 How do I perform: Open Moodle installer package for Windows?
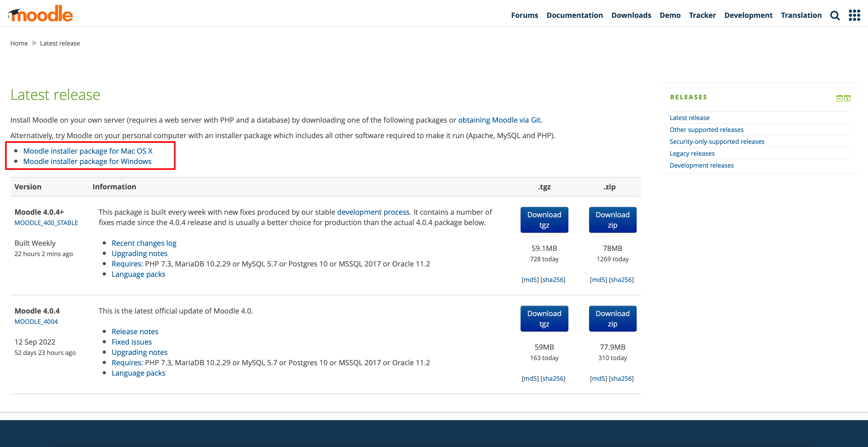click(x=87, y=161)
